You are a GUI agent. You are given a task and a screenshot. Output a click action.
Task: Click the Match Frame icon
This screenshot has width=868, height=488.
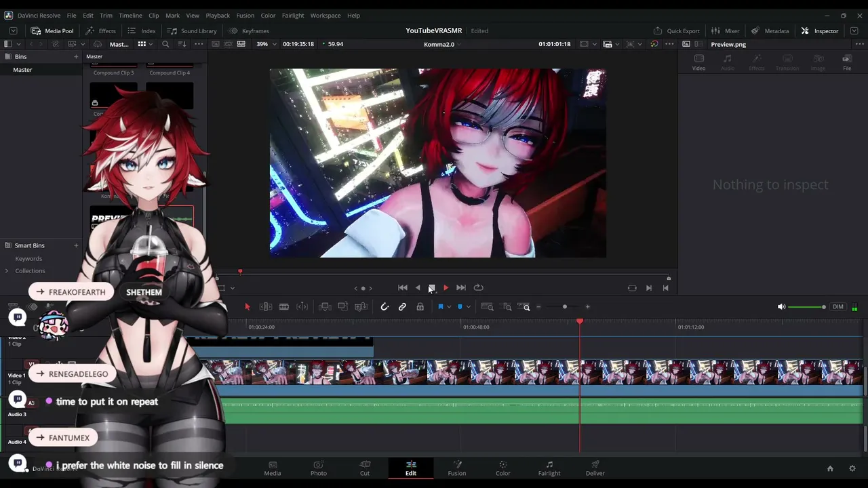(x=632, y=288)
